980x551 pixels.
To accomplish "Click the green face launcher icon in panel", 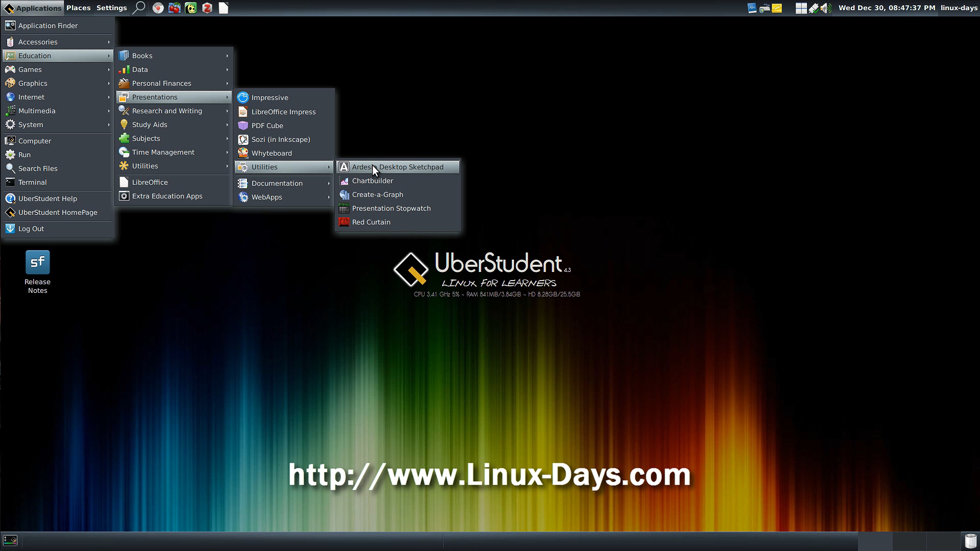I will coord(191,8).
